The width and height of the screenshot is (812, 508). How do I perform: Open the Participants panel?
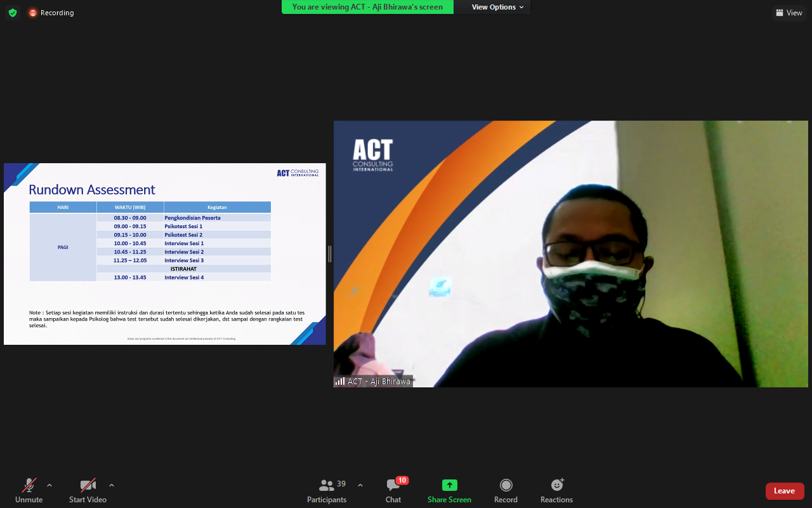coord(327,490)
